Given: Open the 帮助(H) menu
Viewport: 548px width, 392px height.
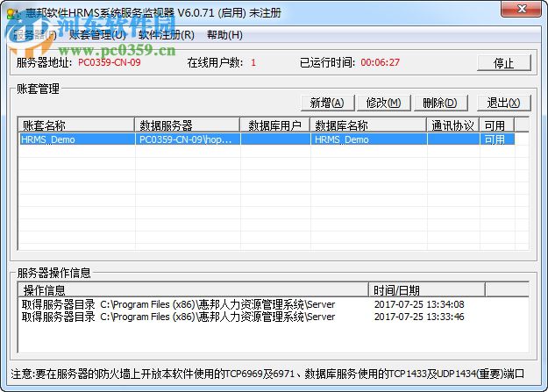Looking at the screenshot, I should [224, 34].
